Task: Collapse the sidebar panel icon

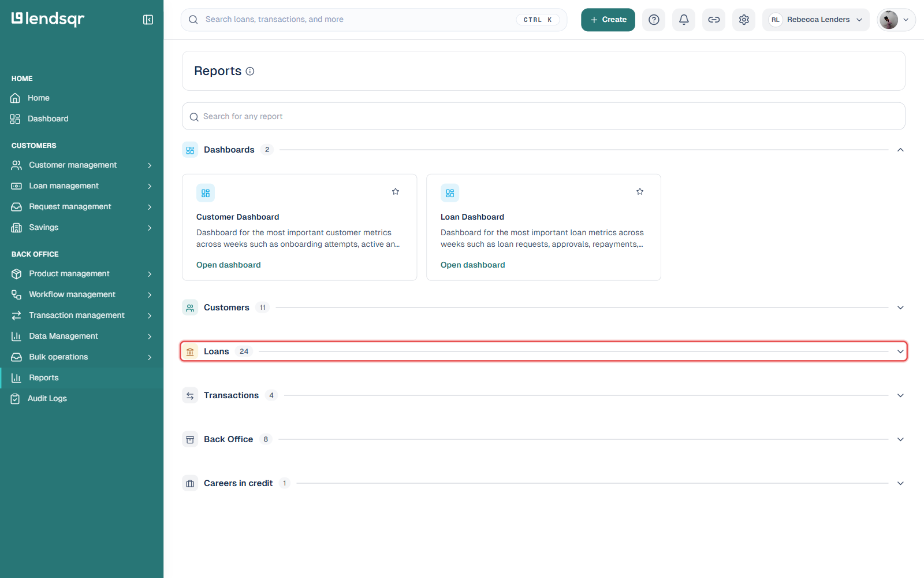Action: pos(148,20)
